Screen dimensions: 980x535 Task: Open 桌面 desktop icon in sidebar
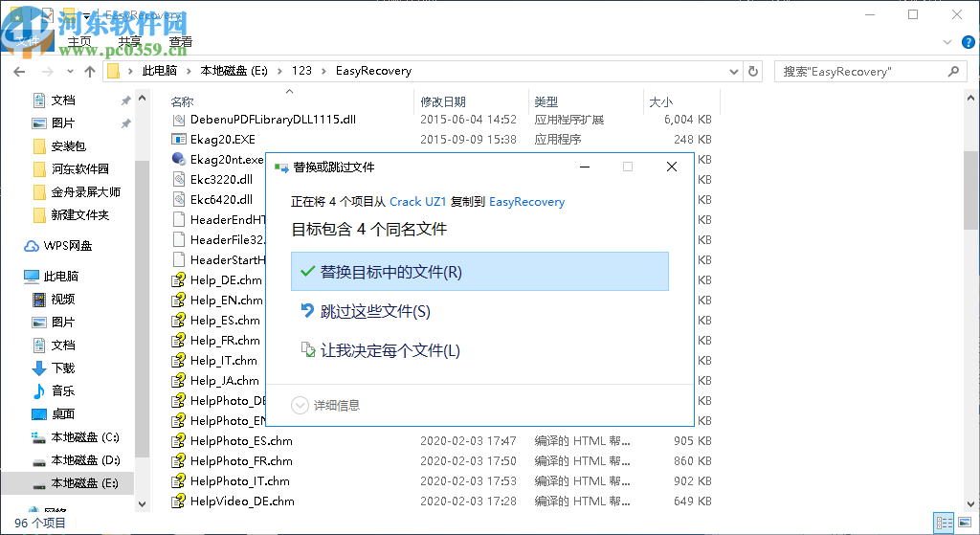click(x=38, y=414)
